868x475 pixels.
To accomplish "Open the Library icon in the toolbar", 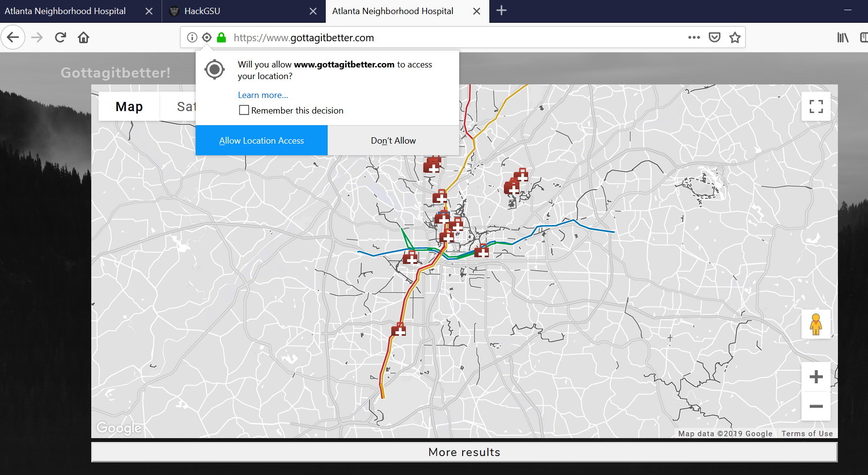I will click(843, 37).
